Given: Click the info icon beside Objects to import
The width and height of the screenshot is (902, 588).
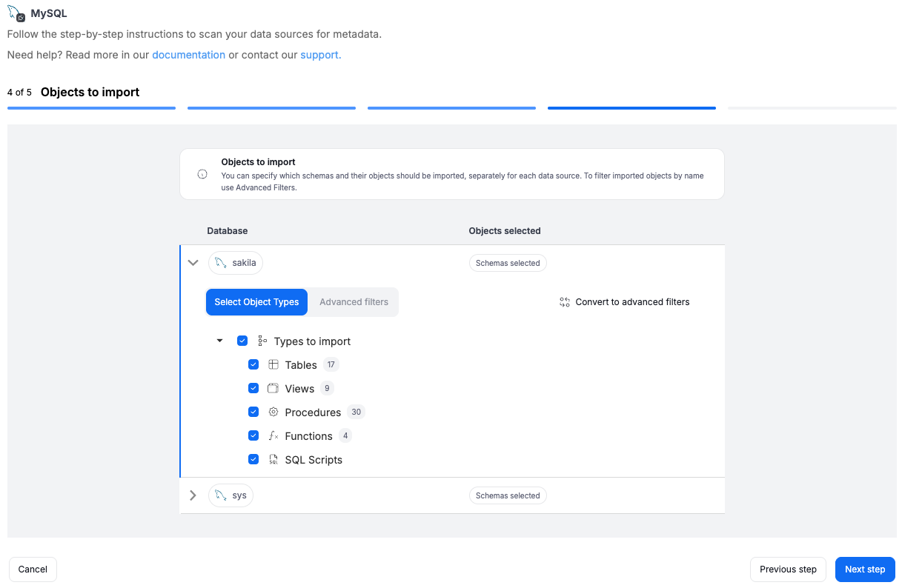Looking at the screenshot, I should coord(202,174).
